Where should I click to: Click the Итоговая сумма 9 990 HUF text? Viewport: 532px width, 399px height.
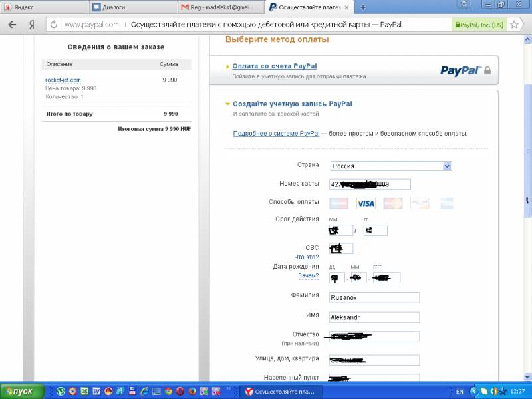pos(154,129)
